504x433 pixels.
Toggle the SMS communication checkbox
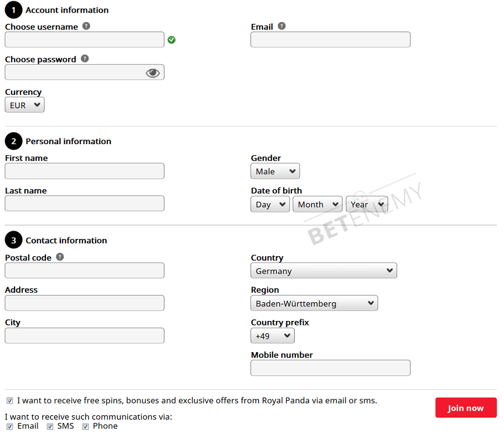[x=50, y=426]
